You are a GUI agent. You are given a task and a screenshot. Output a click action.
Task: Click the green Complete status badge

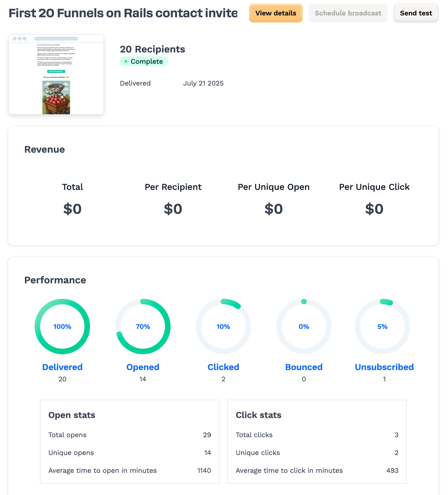(144, 61)
